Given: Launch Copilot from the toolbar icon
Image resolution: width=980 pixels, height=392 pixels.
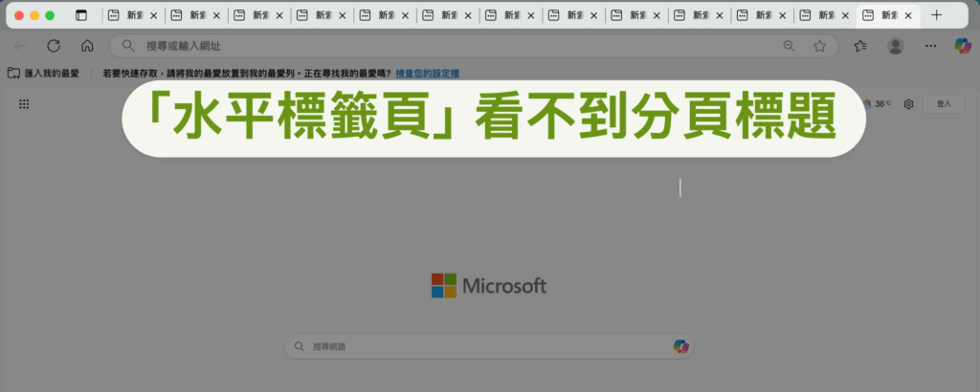Looking at the screenshot, I should (x=963, y=46).
